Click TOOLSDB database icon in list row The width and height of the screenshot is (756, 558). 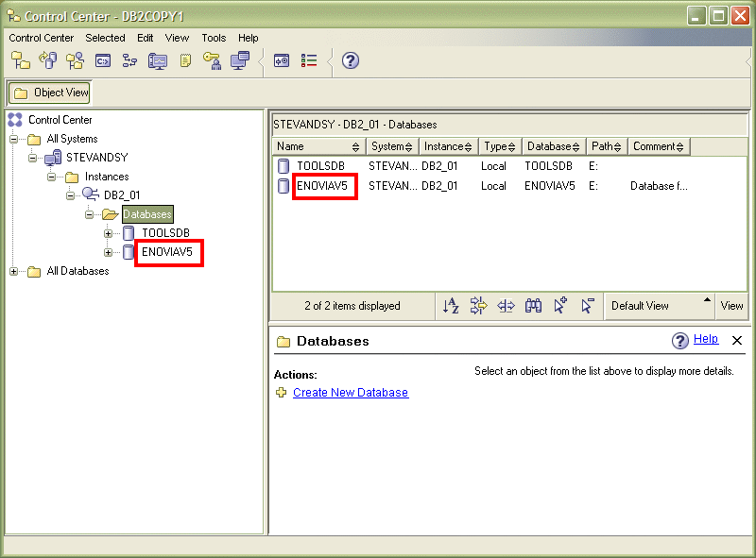coord(283,166)
